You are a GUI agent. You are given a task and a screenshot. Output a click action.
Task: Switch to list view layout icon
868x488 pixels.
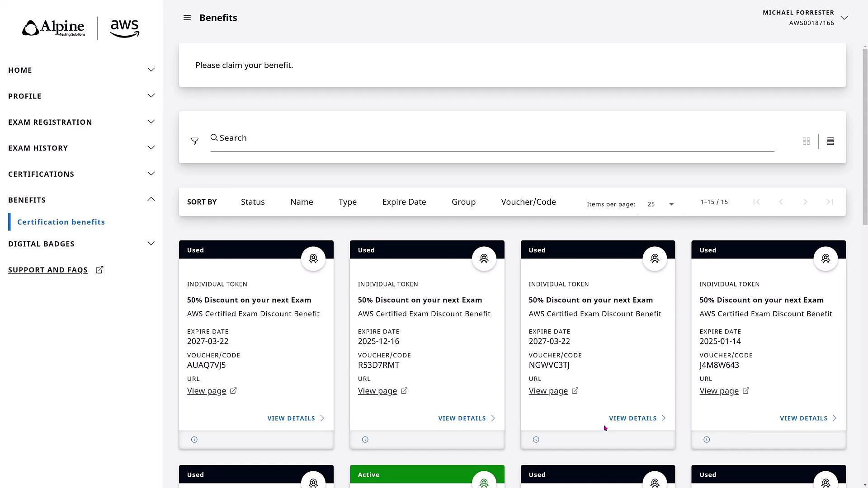(x=830, y=141)
